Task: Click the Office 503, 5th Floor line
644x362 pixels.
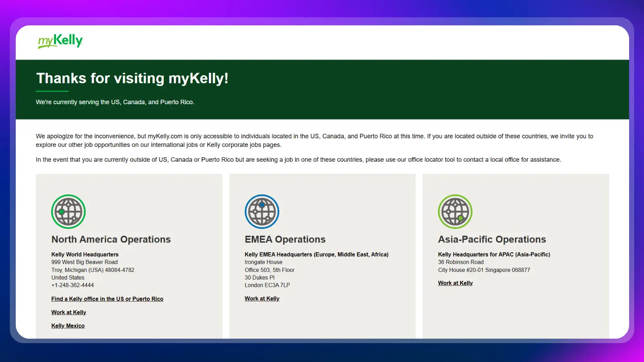Action: [270, 270]
